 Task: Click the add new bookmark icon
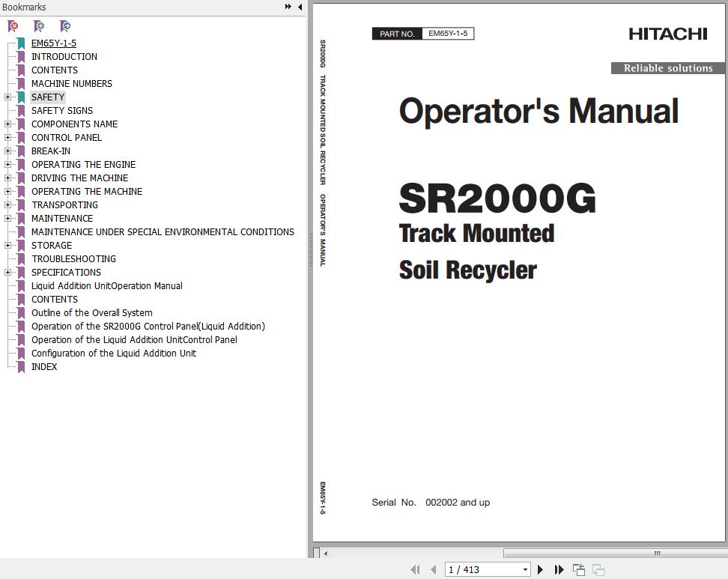click(x=39, y=26)
